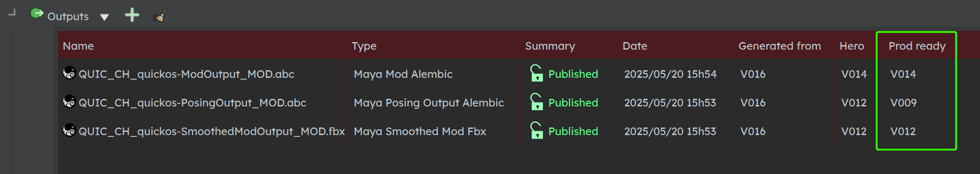The width and height of the screenshot is (980, 174).
Task: Collapse the Outputs section corner marker
Action: click(x=12, y=12)
